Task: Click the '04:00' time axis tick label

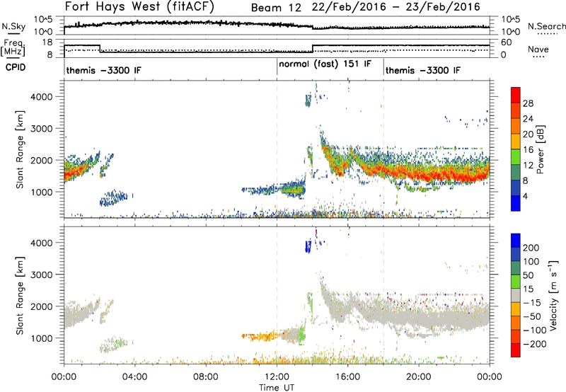Action: 135,377
